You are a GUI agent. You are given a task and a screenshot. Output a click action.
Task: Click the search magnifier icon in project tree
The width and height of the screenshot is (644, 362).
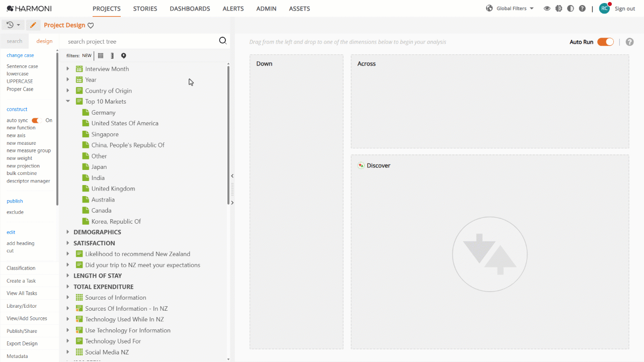223,41
